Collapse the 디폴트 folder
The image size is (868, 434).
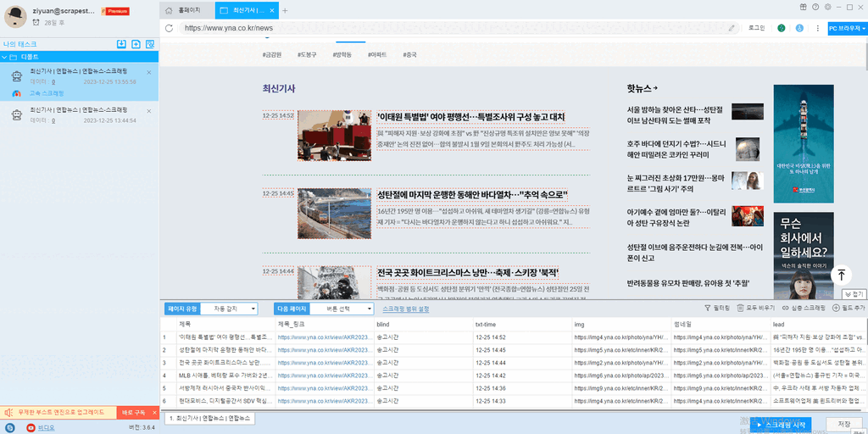pyautogui.click(x=4, y=57)
